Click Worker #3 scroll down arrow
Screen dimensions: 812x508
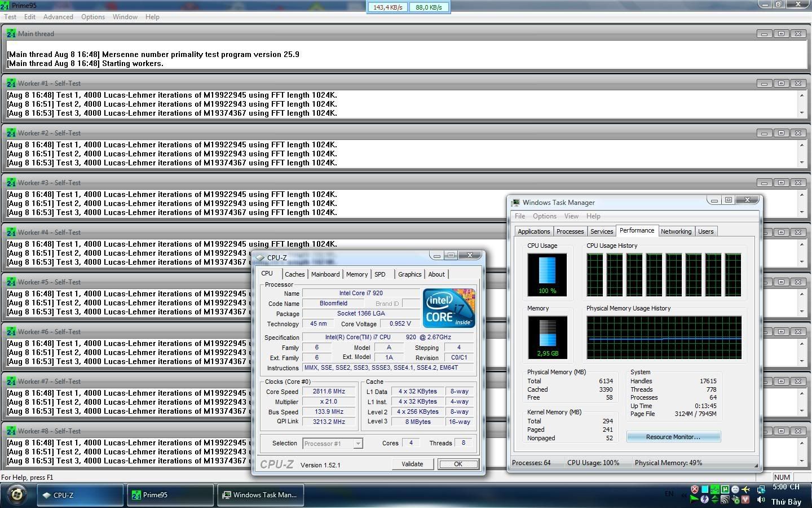[801, 212]
